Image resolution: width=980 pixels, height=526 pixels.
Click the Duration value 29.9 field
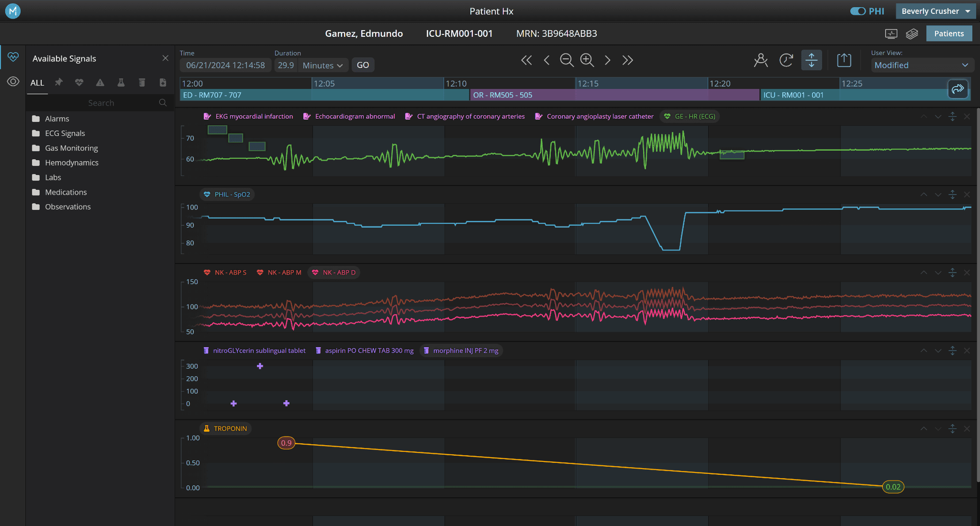click(x=286, y=65)
